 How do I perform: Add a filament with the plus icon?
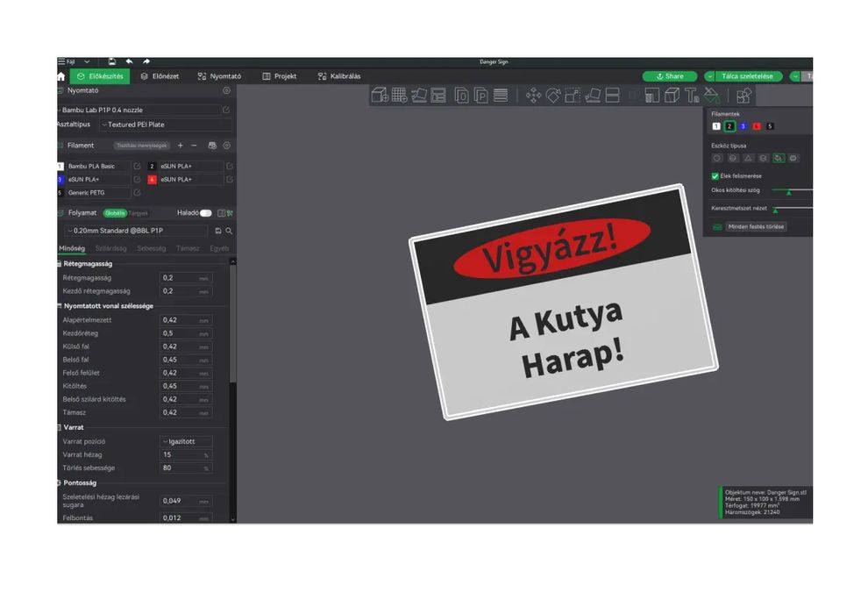coord(180,146)
